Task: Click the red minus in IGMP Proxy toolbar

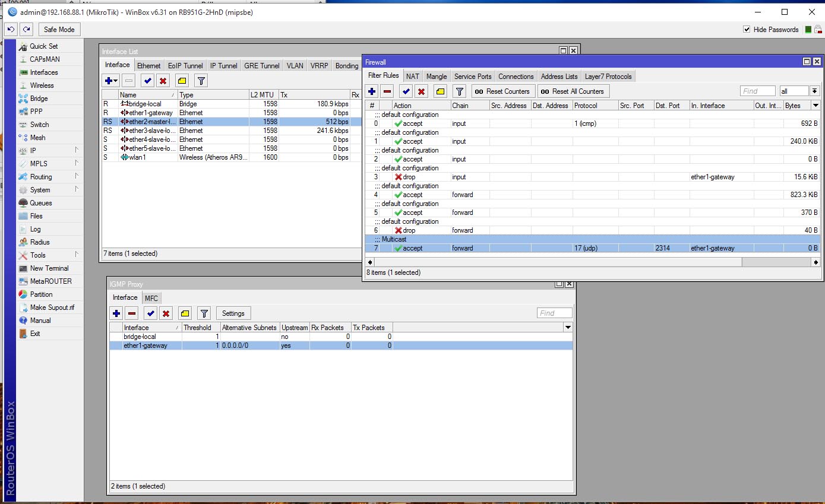Action: (132, 313)
